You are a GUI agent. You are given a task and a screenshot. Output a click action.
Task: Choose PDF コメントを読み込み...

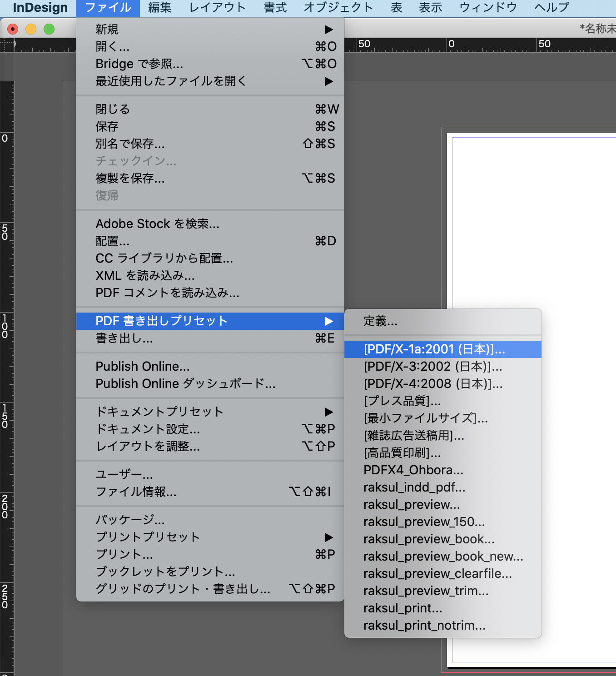210,293
